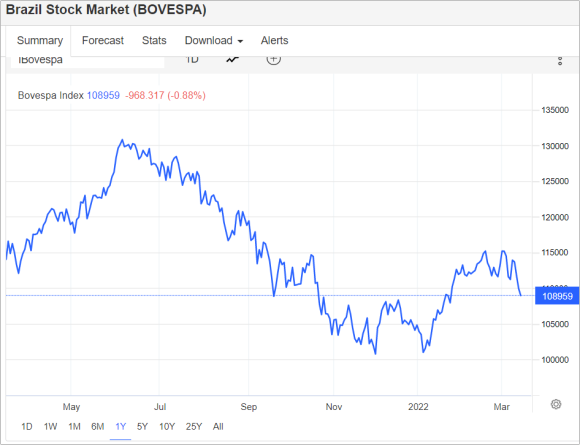
Task: Open the Stats tab
Action: 154,40
